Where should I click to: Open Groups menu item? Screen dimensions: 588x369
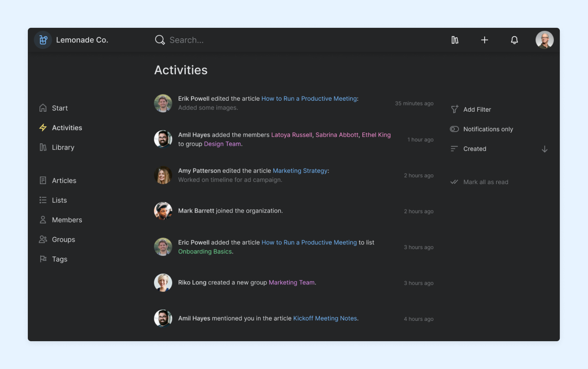pos(64,239)
